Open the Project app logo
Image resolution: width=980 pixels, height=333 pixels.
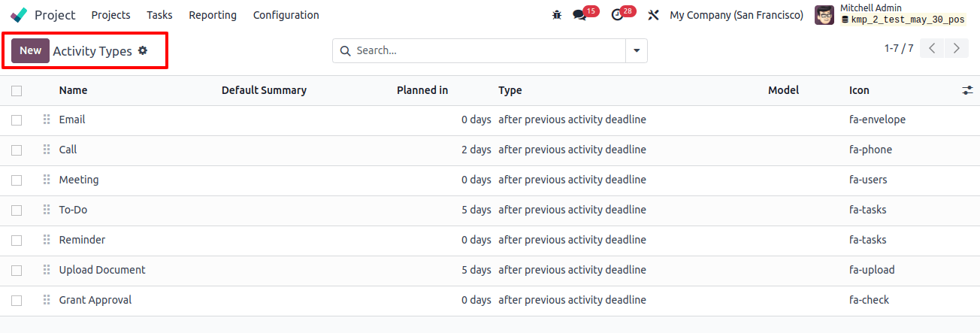point(19,15)
